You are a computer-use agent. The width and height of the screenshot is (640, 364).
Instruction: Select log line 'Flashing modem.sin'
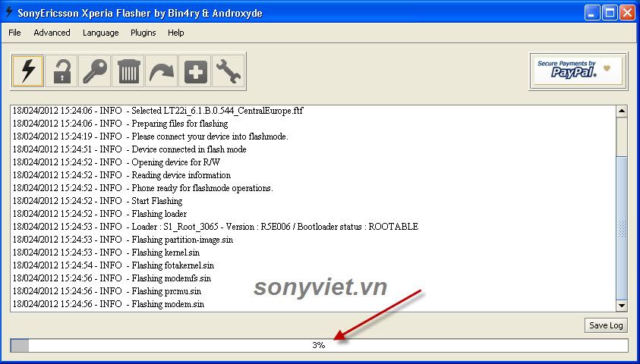[108, 304]
